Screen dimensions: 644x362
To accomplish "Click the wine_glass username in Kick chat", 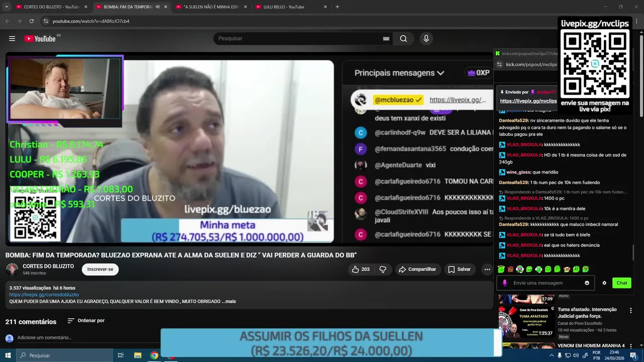I will 519,172.
